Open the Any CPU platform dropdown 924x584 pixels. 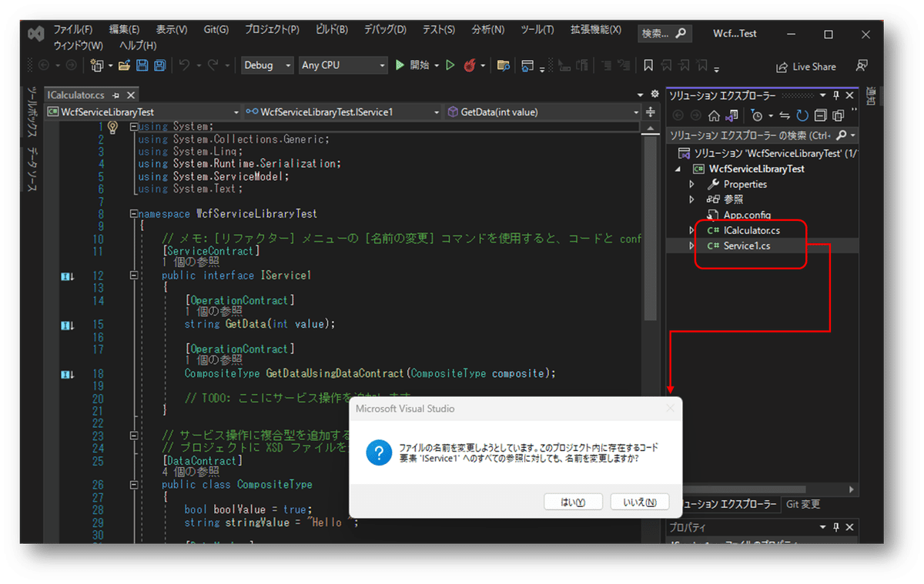(343, 66)
